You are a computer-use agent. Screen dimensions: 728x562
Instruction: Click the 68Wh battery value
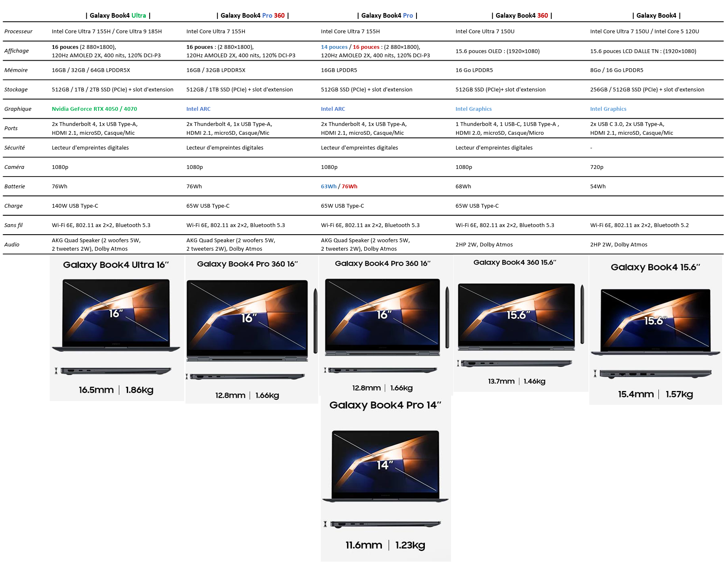pos(463,187)
